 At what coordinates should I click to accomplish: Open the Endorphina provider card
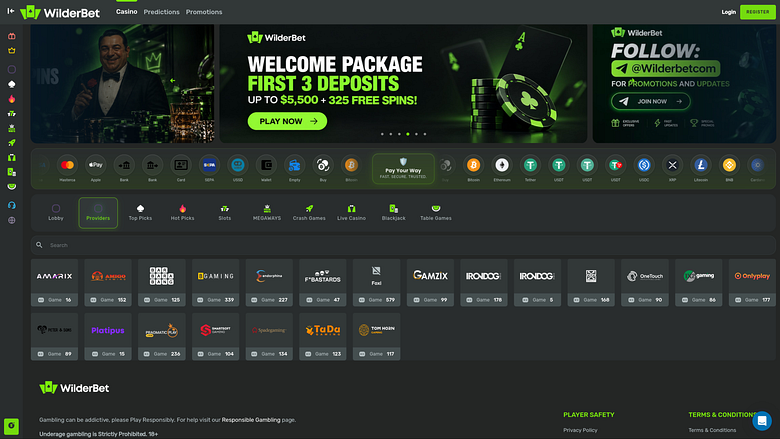click(269, 282)
